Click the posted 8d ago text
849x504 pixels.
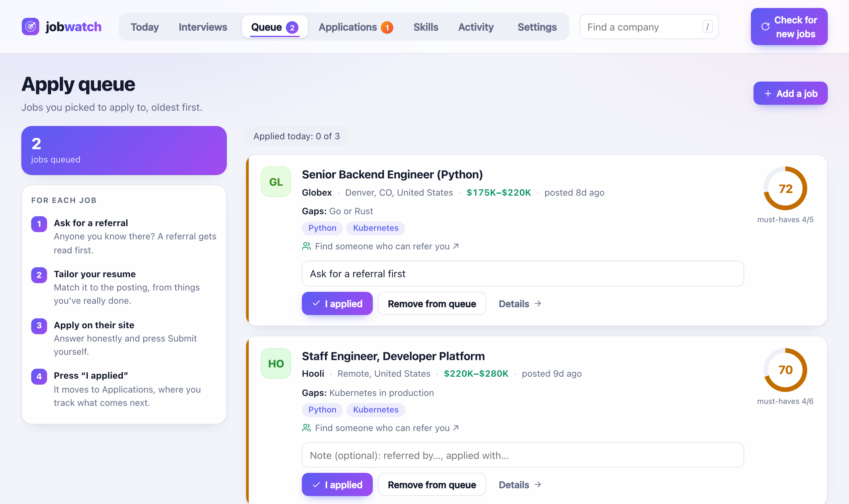[x=574, y=193]
